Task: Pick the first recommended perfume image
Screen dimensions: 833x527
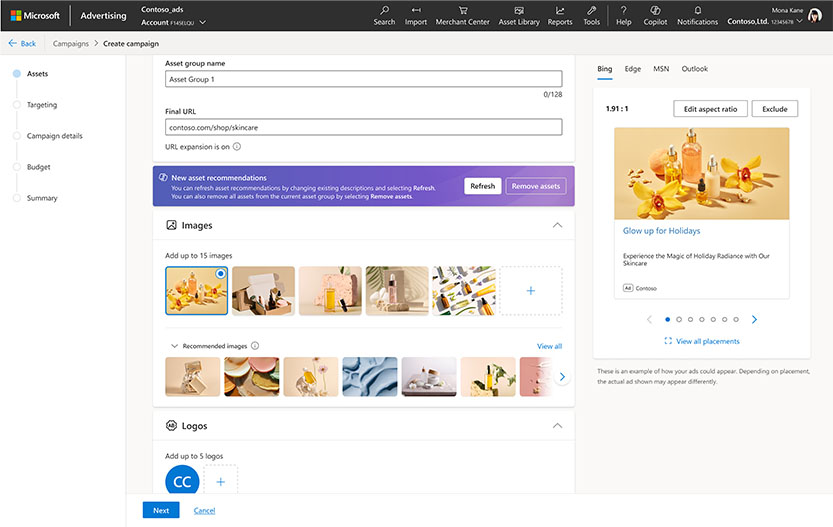Action: 192,377
